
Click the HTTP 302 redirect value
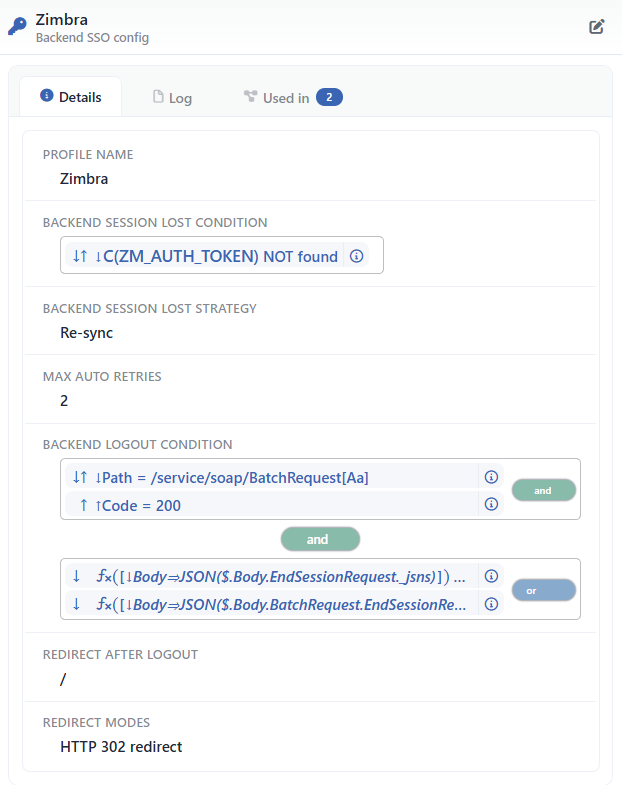[121, 746]
